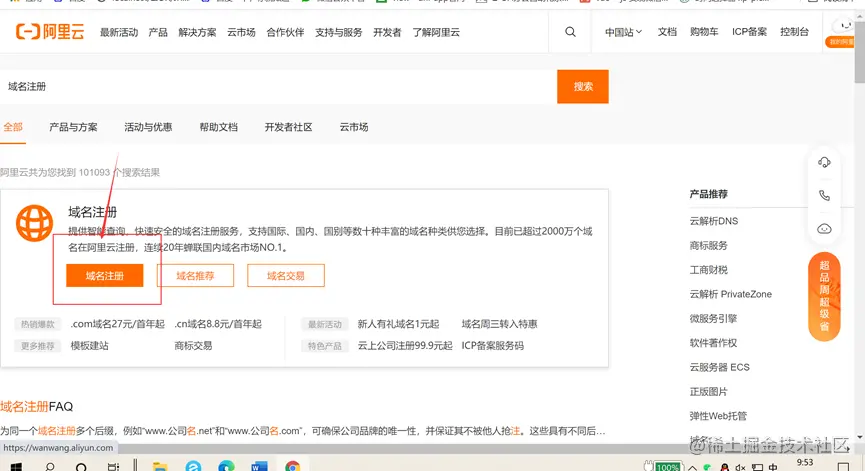The image size is (865, 471).
Task: Open the 域名周三转入特惠 link
Action: coord(499,324)
